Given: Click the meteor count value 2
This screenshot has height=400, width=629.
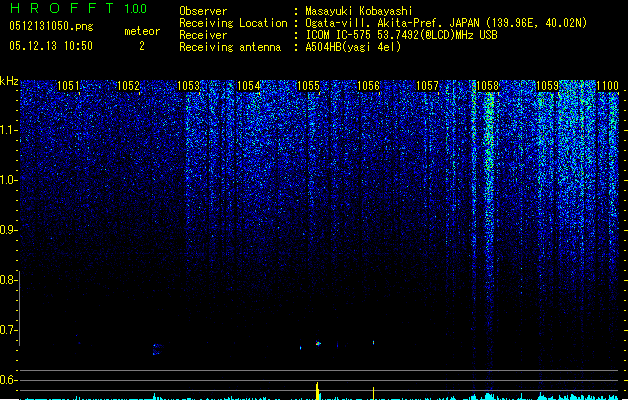Looking at the screenshot, I should click(x=142, y=46).
